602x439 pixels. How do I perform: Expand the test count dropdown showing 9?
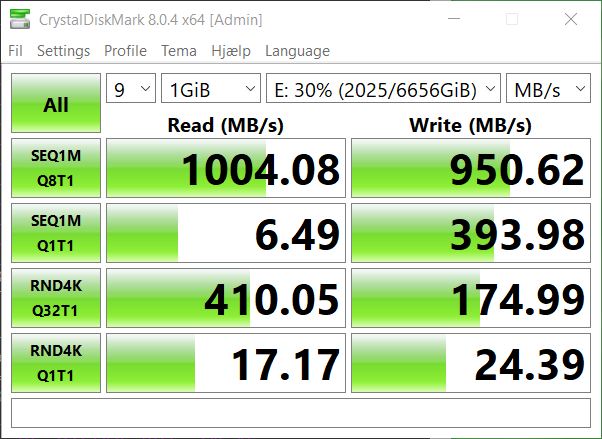pos(131,88)
